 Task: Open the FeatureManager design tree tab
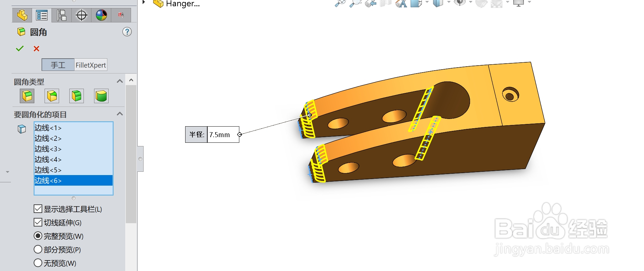[x=22, y=15]
